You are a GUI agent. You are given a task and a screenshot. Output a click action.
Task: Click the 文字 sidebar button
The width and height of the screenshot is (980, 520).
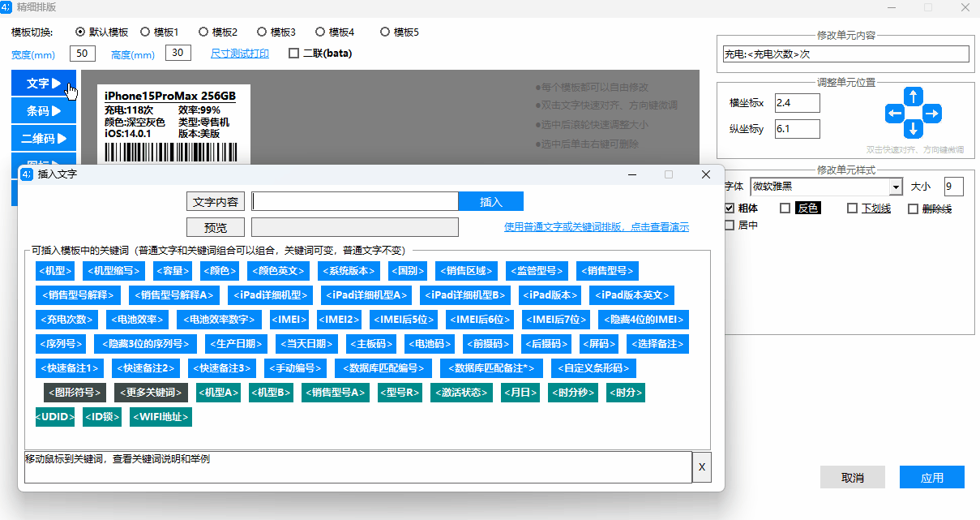pyautogui.click(x=44, y=84)
